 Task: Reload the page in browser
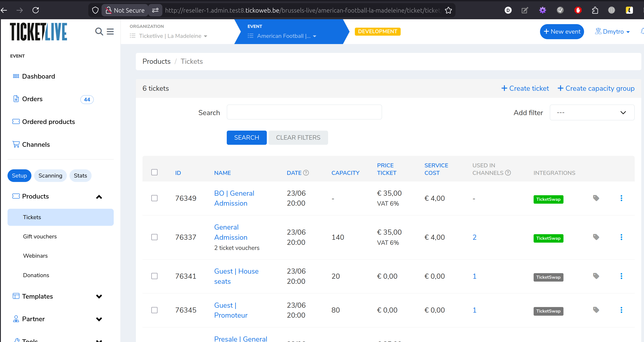point(36,10)
